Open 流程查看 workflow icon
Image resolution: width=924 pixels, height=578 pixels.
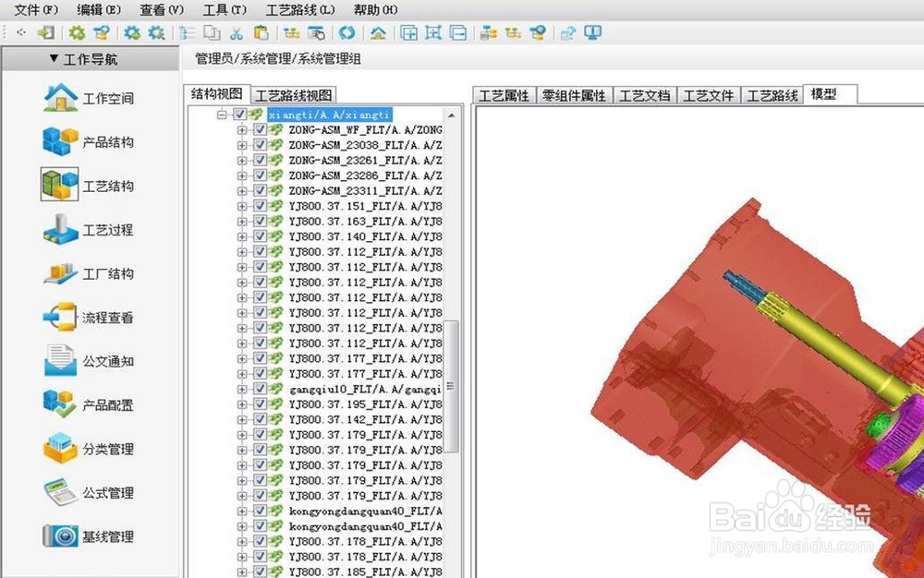click(x=60, y=318)
